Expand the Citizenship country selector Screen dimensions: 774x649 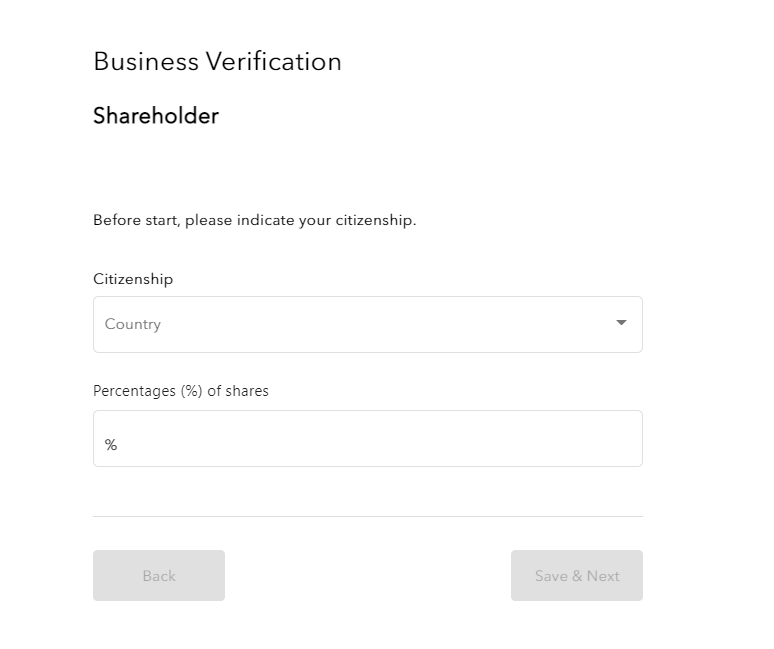(367, 324)
